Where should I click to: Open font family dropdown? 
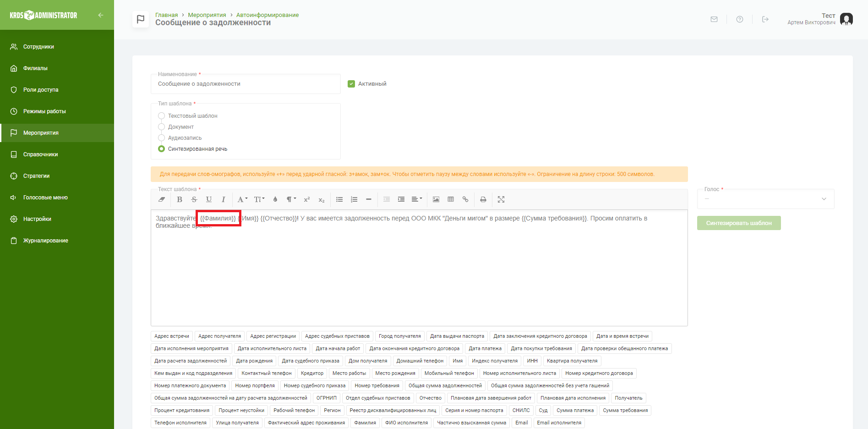click(242, 199)
